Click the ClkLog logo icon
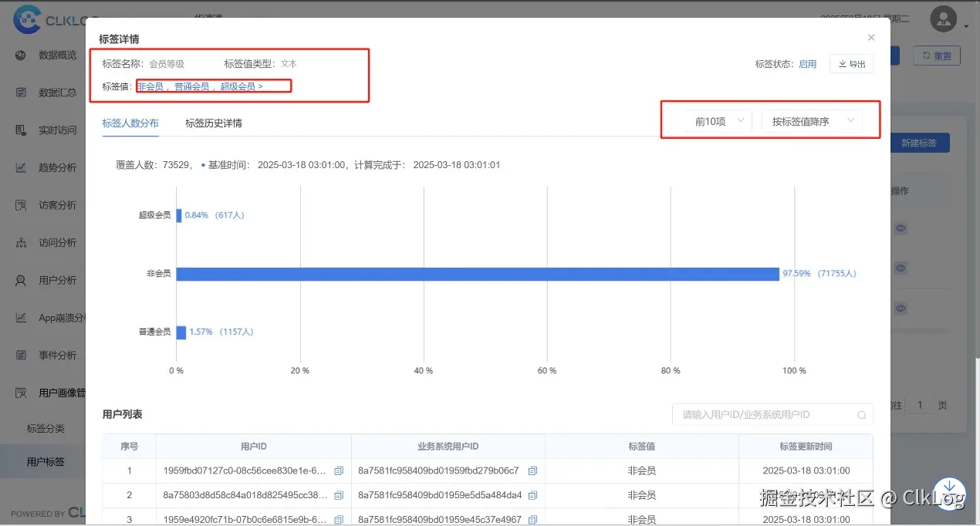Screen dimensions: 980x526 tap(26, 19)
